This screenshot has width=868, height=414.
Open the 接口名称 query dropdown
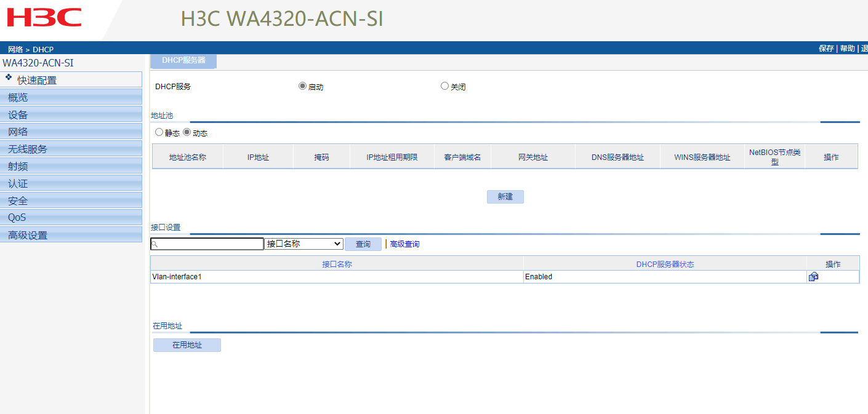coord(303,244)
